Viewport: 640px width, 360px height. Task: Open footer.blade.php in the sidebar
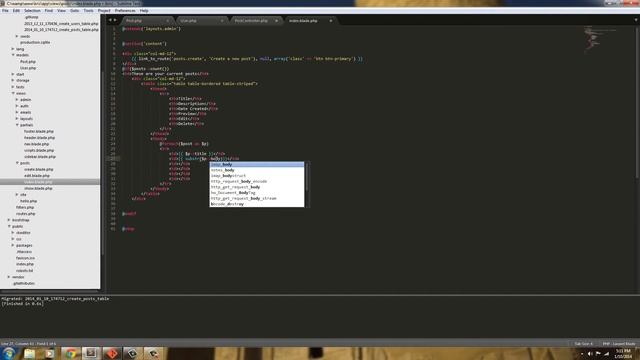(39, 131)
